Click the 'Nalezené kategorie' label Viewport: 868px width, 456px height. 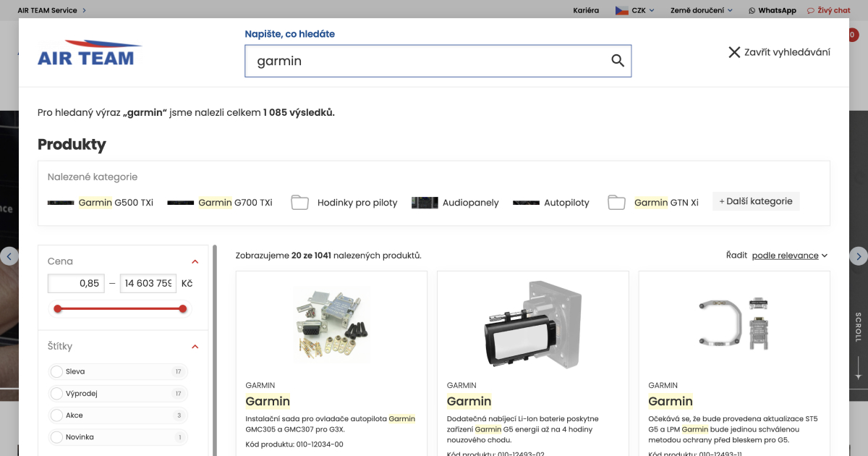93,177
